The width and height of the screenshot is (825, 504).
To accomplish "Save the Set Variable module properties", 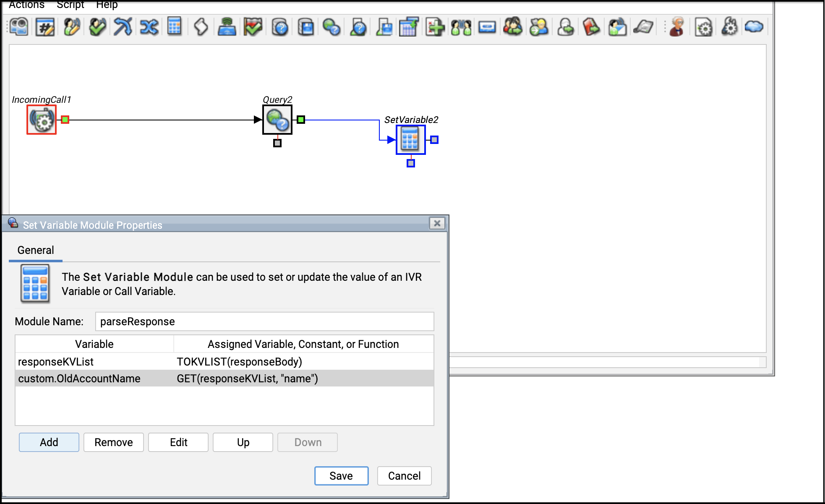I will click(342, 476).
